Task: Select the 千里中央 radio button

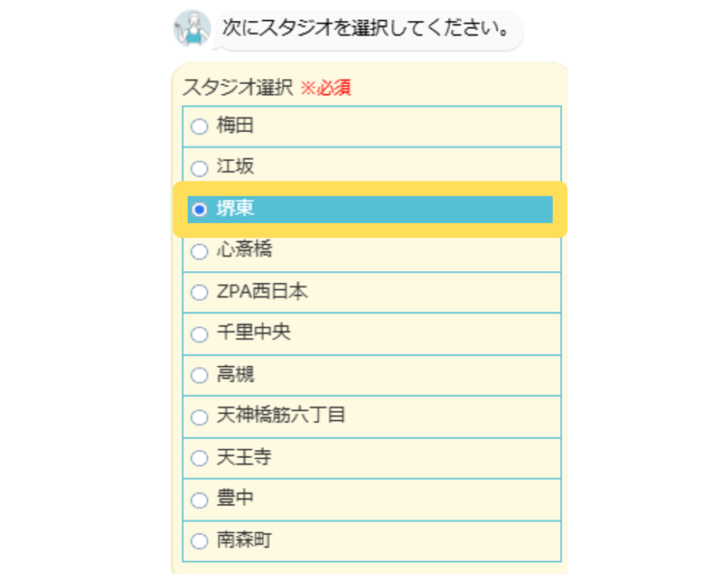Action: pos(199,334)
